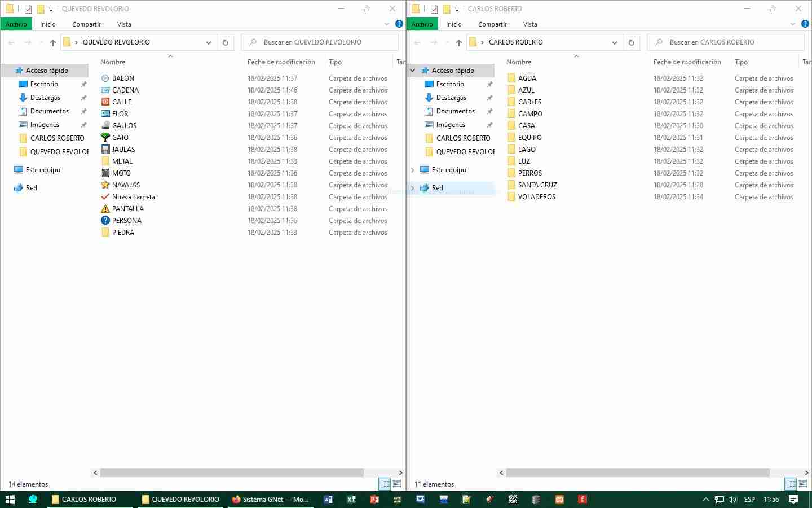Select the JAULAS folder's floppy disk icon
The height and width of the screenshot is (508, 812).
(x=105, y=150)
